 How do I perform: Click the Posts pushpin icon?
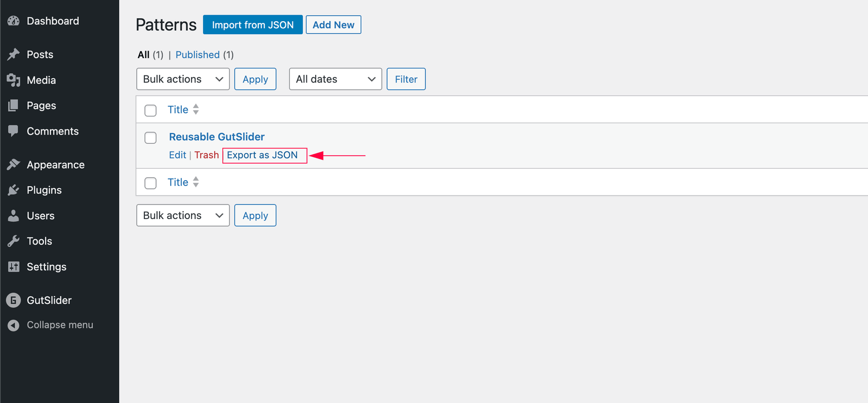pyautogui.click(x=14, y=54)
